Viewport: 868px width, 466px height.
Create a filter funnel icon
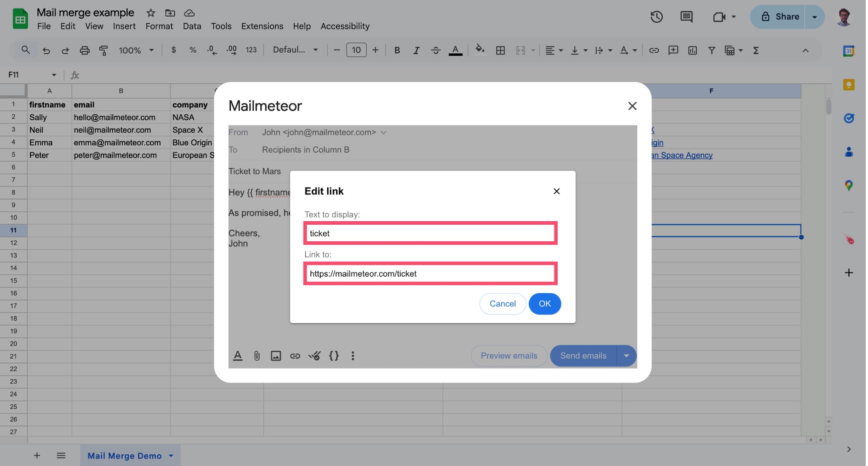point(711,50)
